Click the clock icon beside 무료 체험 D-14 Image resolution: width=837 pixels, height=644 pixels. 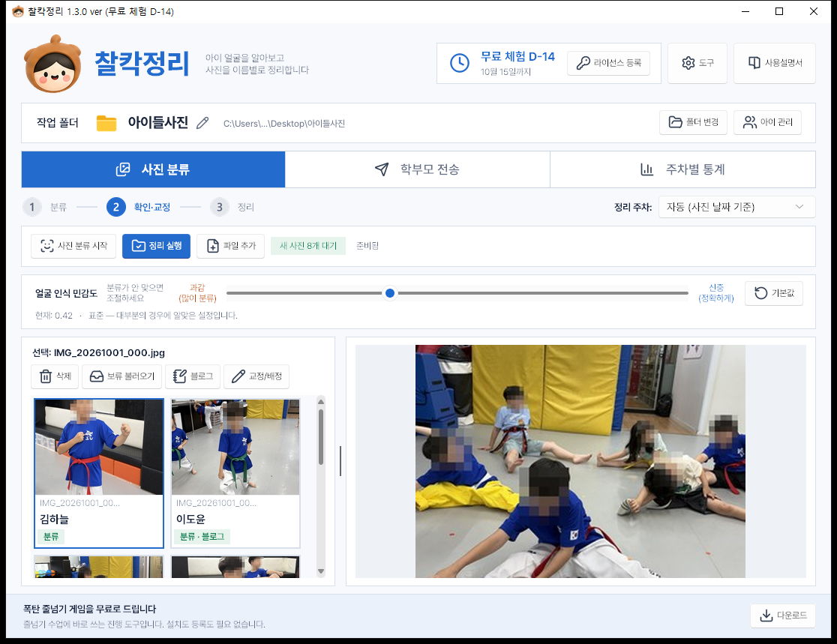459,63
